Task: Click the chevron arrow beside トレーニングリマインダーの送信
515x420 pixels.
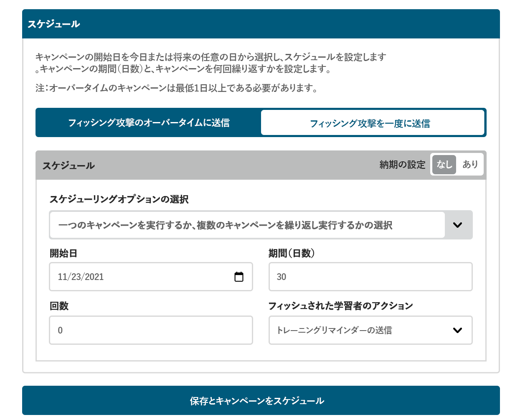Action: (x=457, y=330)
